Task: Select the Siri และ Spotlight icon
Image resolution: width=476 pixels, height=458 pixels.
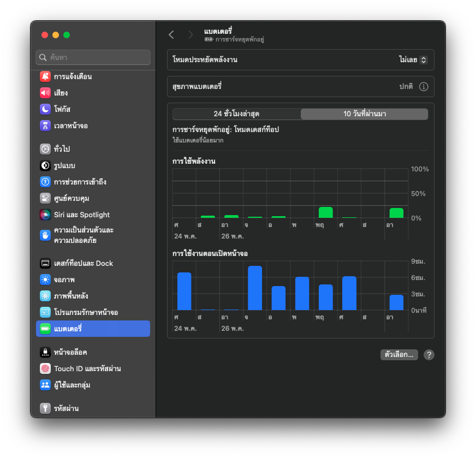Action: pyautogui.click(x=45, y=215)
